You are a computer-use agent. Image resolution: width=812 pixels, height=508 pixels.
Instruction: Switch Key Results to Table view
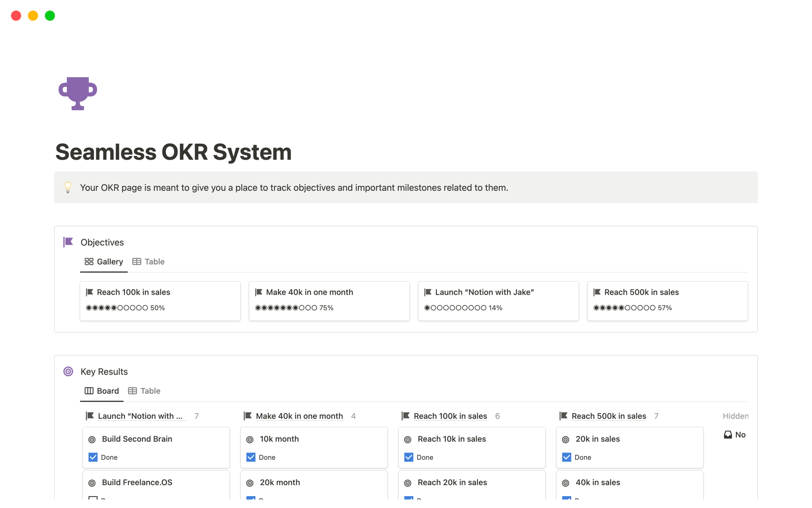[x=144, y=391]
